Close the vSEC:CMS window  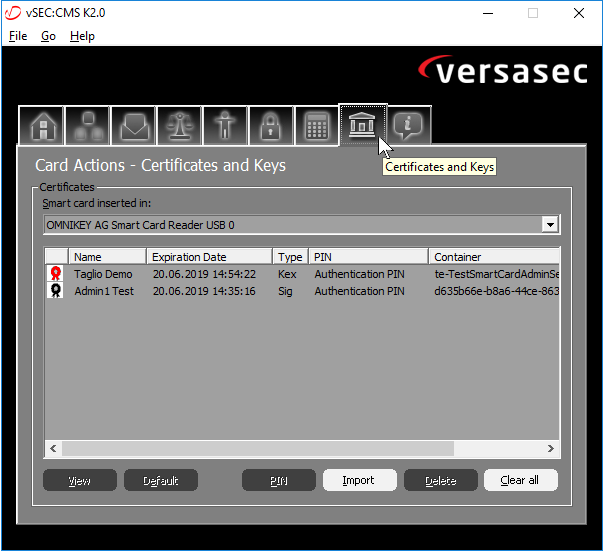pos(579,13)
